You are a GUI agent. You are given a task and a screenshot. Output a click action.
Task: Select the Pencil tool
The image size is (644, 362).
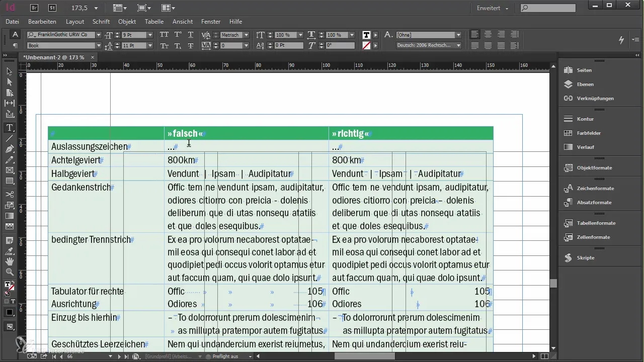pos(9,160)
